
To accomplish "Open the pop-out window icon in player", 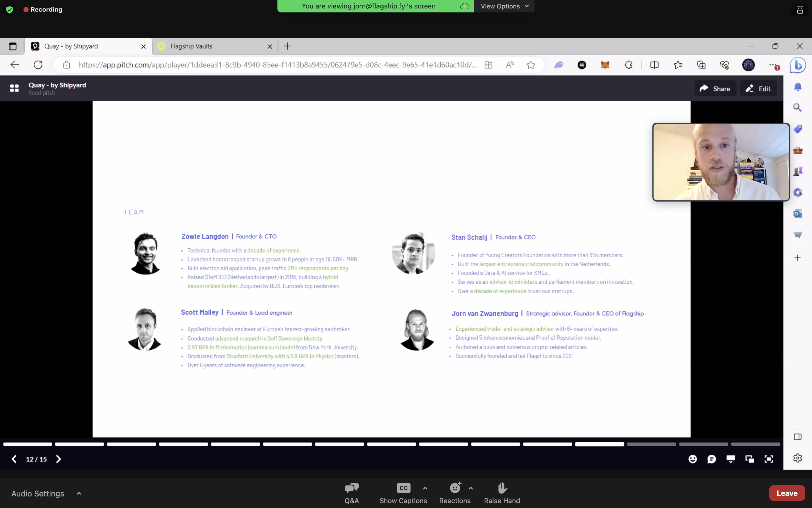I will (750, 459).
